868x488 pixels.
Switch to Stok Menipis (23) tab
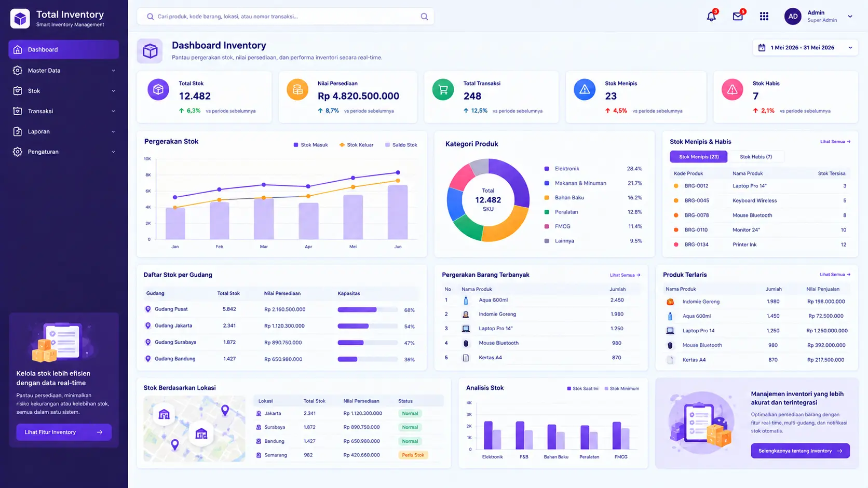pos(699,157)
